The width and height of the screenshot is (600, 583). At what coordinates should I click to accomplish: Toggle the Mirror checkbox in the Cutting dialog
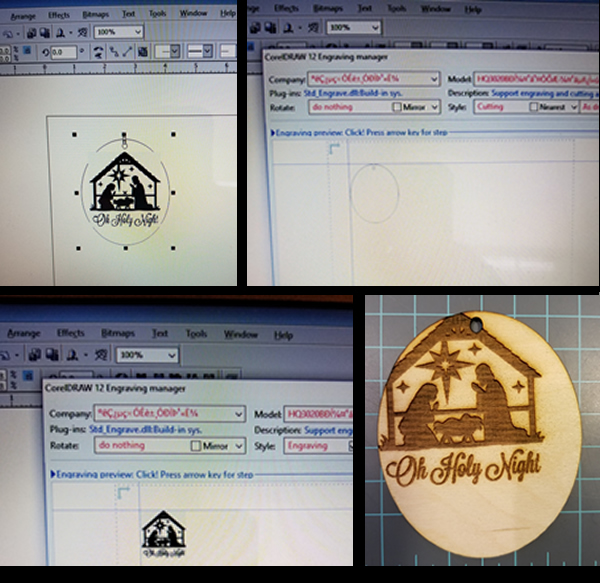point(396,107)
